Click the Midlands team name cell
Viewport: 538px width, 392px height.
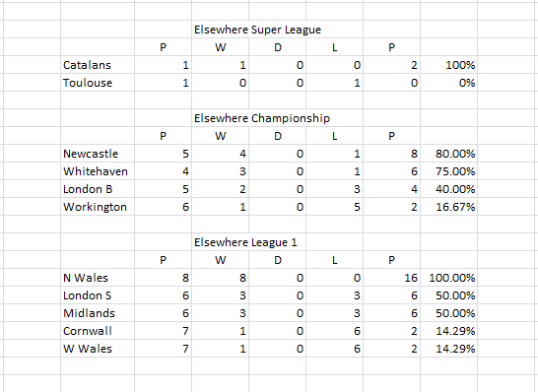[x=98, y=313]
